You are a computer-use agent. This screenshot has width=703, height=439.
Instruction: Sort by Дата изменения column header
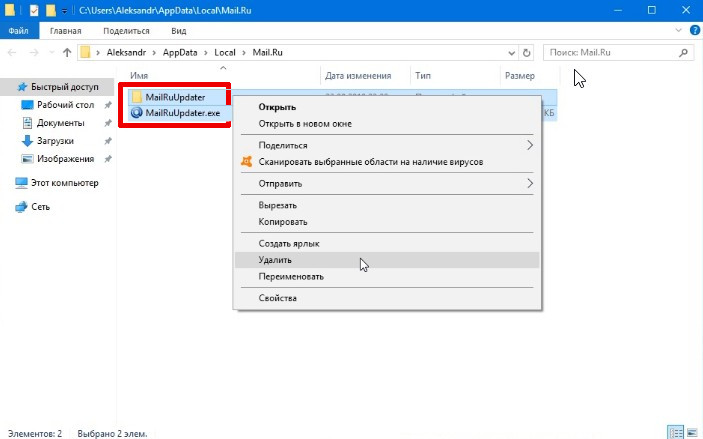(x=358, y=76)
